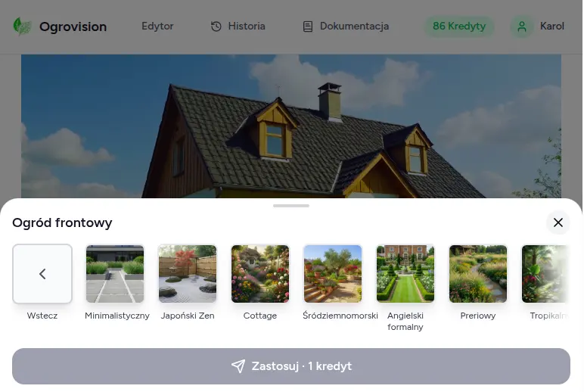Click the bottom sheet drag handle
Image resolution: width=584 pixels, height=392 pixels.
tap(291, 206)
